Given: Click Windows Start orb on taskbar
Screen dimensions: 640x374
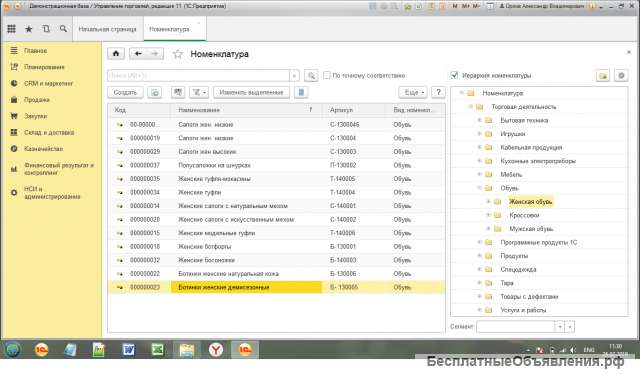Looking at the screenshot, I should pyautogui.click(x=13, y=350).
